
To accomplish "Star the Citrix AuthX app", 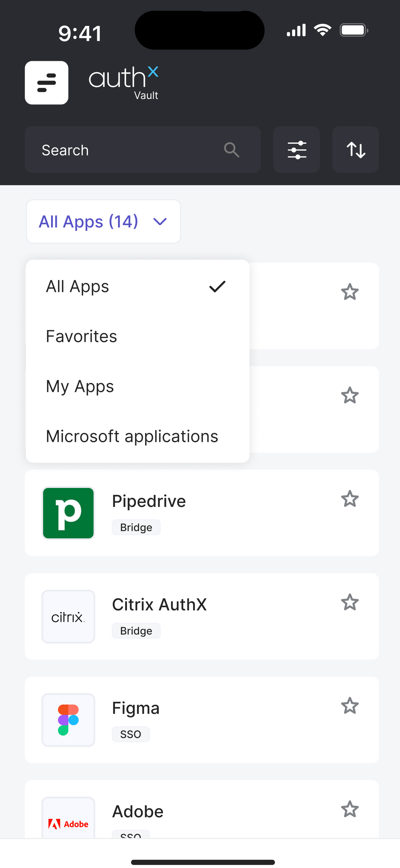I will tap(350, 602).
